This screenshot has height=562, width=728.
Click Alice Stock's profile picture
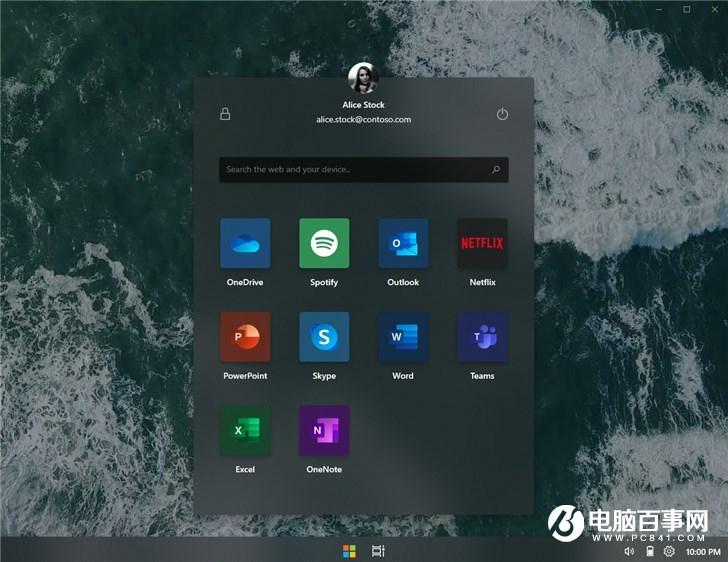tap(364, 78)
